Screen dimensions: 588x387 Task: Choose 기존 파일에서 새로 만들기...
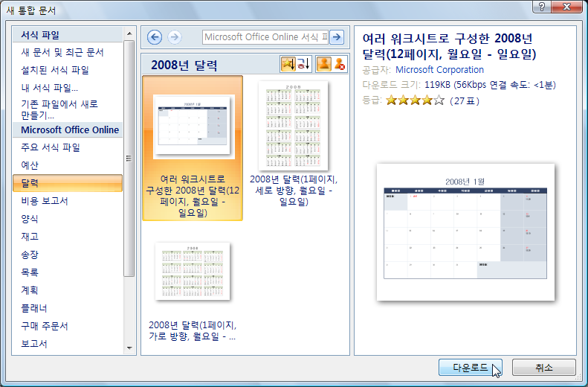click(x=59, y=109)
